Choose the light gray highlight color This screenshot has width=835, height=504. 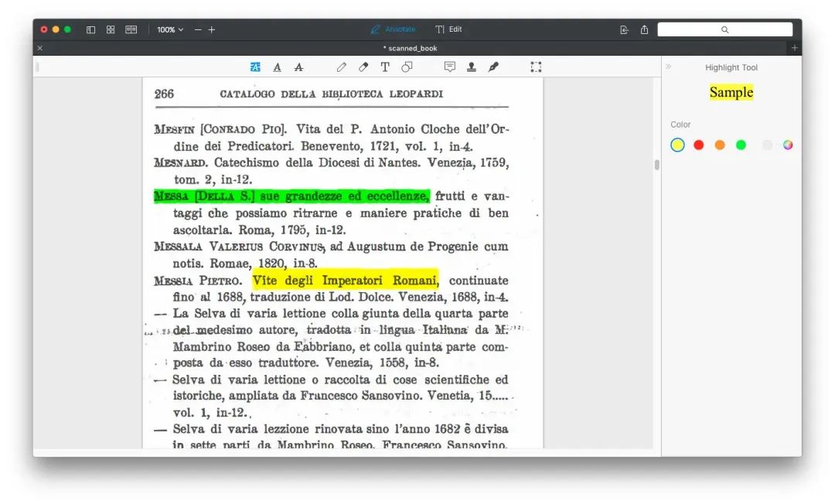point(767,145)
